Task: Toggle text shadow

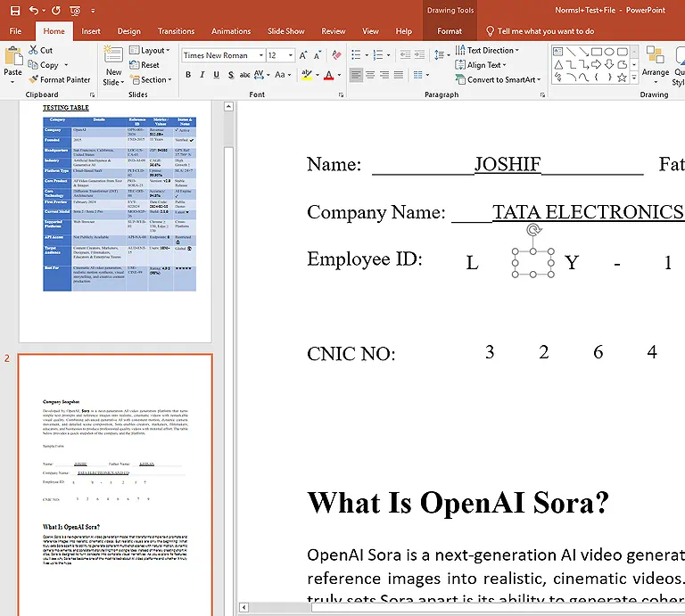Action: tap(231, 75)
